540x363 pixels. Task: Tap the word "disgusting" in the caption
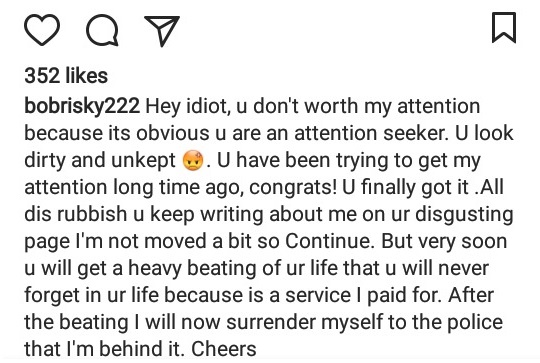click(464, 215)
